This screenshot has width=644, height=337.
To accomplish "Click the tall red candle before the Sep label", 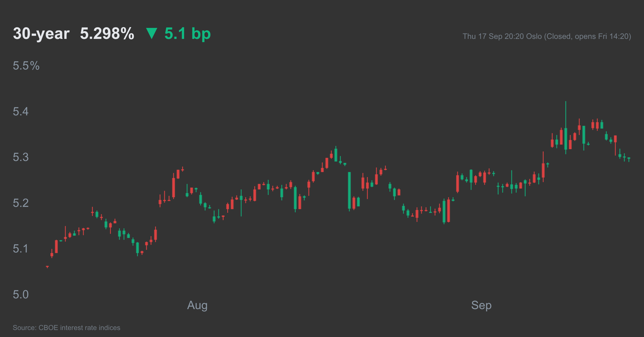I will tap(449, 211).
